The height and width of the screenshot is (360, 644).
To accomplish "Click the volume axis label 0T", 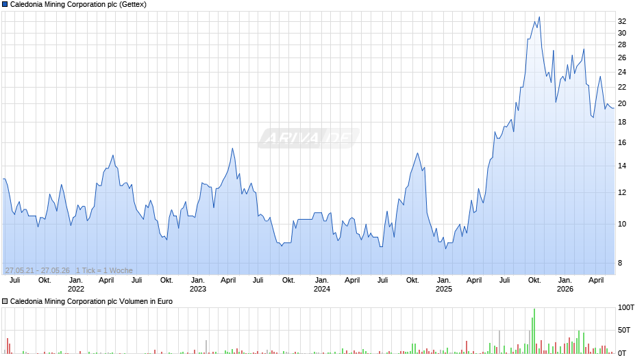I will click(x=622, y=353).
